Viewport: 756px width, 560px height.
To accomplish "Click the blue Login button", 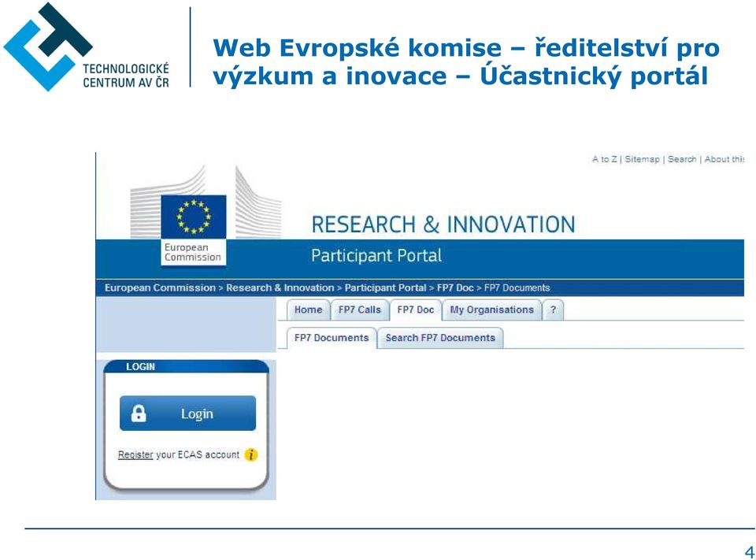I will [187, 414].
